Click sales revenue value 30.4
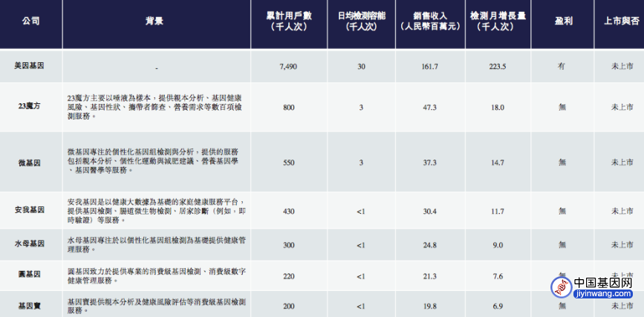Viewport: 644px width, 317px height. [x=429, y=211]
